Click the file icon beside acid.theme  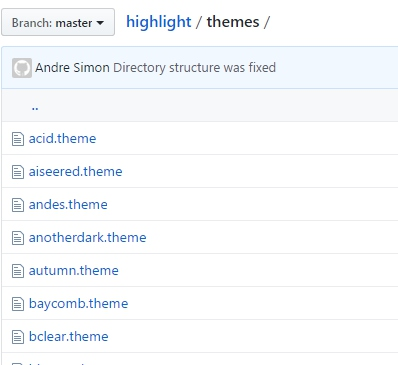(18, 139)
